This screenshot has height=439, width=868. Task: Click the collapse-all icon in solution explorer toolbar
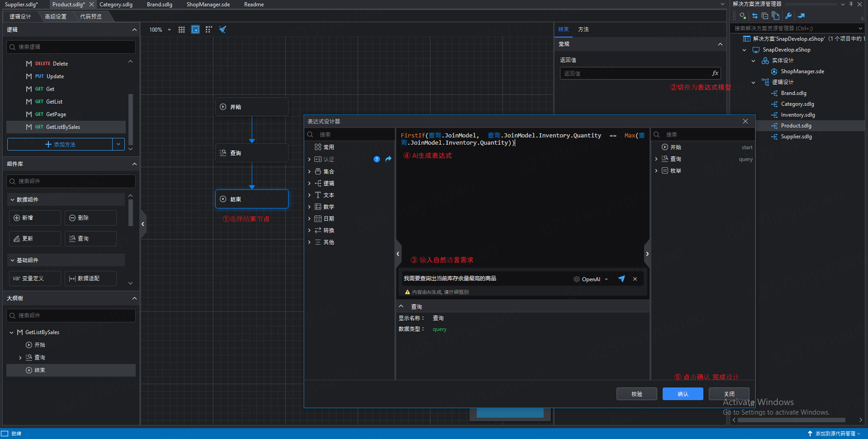[x=765, y=16]
